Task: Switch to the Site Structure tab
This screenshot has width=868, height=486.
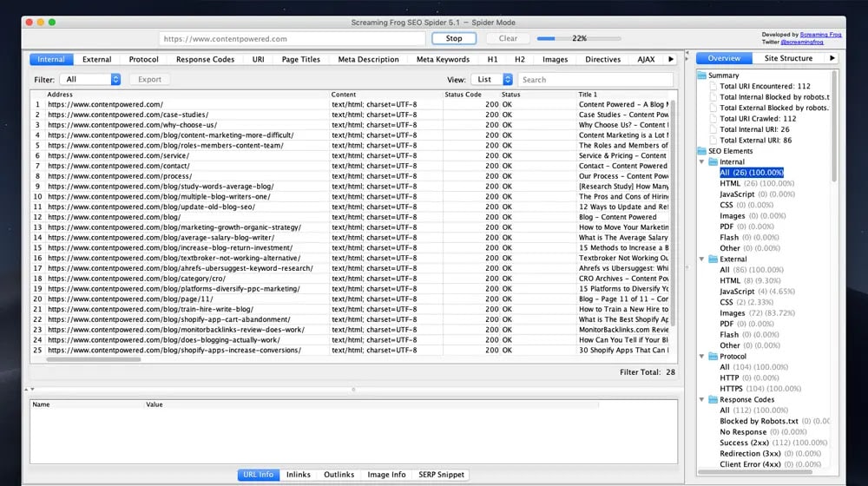Action: tap(788, 58)
